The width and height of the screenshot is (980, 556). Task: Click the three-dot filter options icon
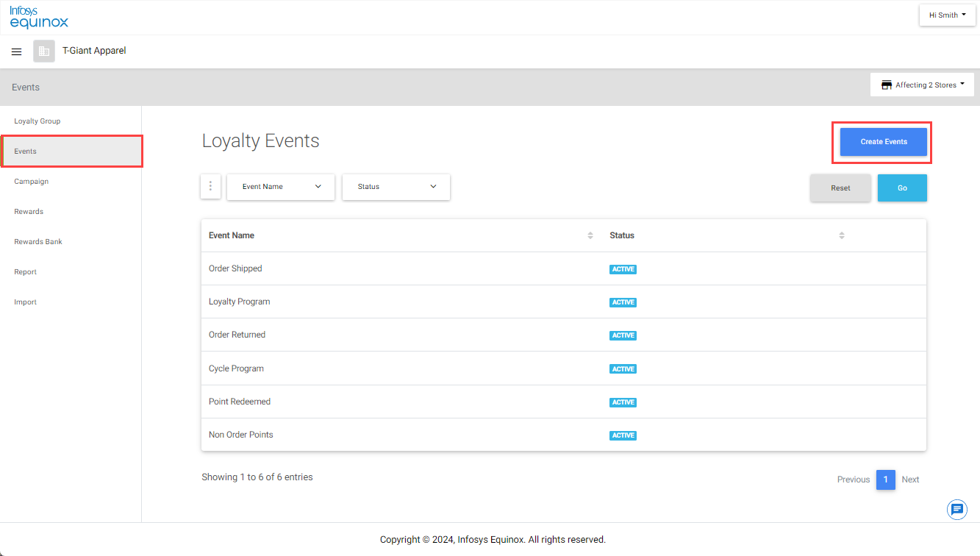(210, 186)
